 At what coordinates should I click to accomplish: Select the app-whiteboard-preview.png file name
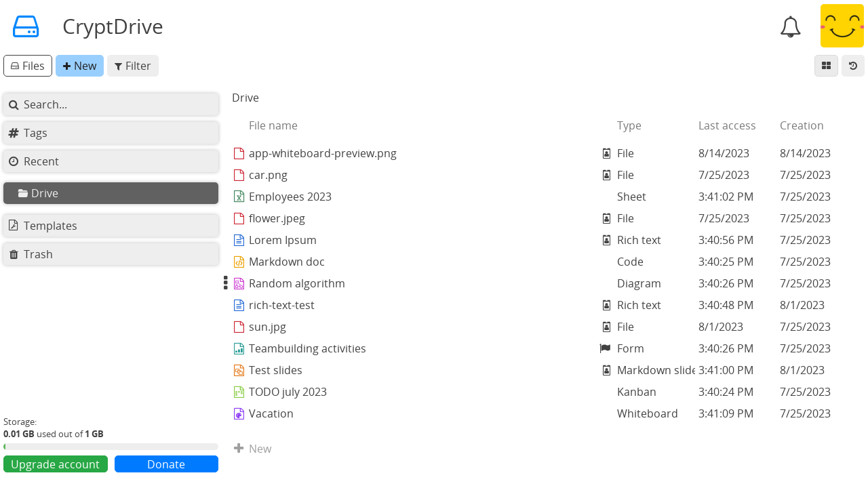(323, 153)
